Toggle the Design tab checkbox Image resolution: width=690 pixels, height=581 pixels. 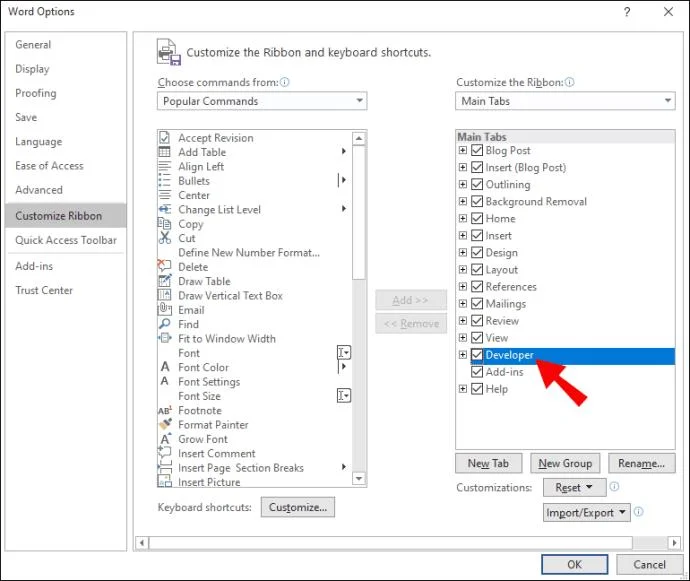pos(477,252)
